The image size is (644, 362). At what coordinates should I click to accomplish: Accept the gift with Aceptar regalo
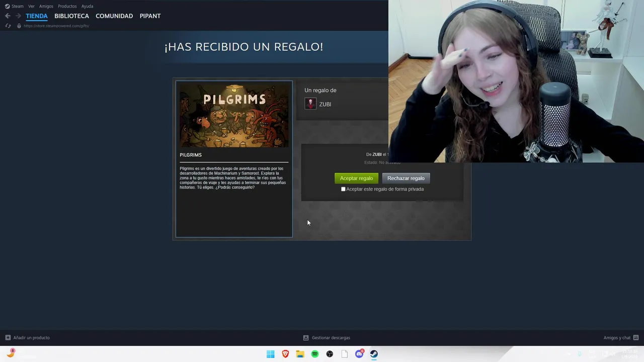coord(356,178)
